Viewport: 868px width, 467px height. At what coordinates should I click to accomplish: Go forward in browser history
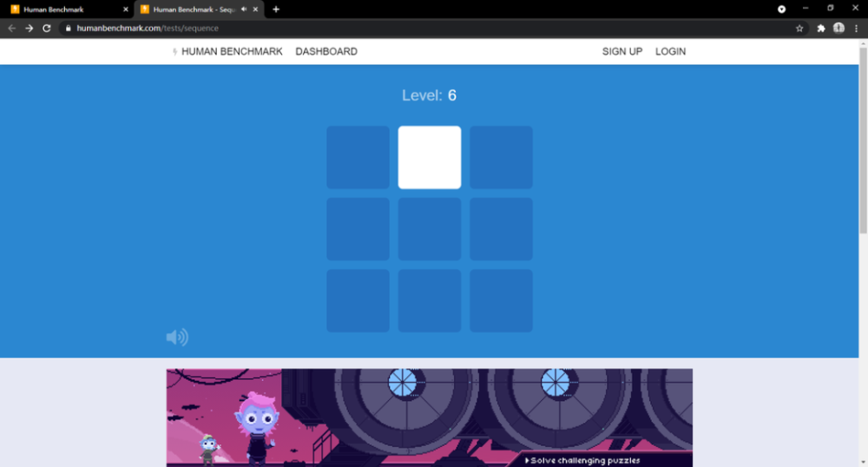click(x=29, y=29)
